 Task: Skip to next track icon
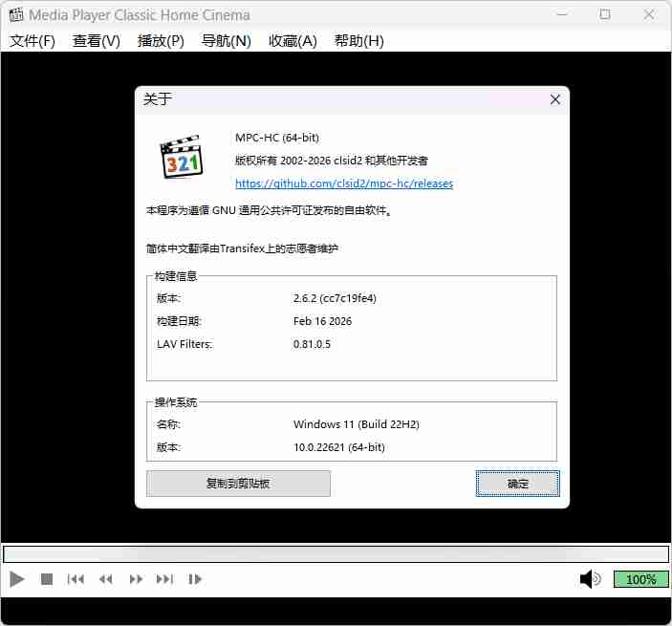click(x=165, y=579)
